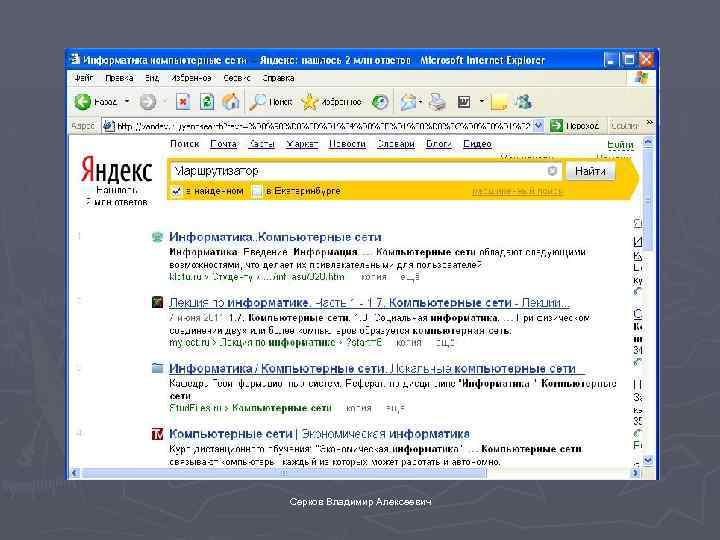The width and height of the screenshot is (720, 540).
Task: Toggle the 'в Екатеринбурге' checkbox
Action: (x=258, y=191)
